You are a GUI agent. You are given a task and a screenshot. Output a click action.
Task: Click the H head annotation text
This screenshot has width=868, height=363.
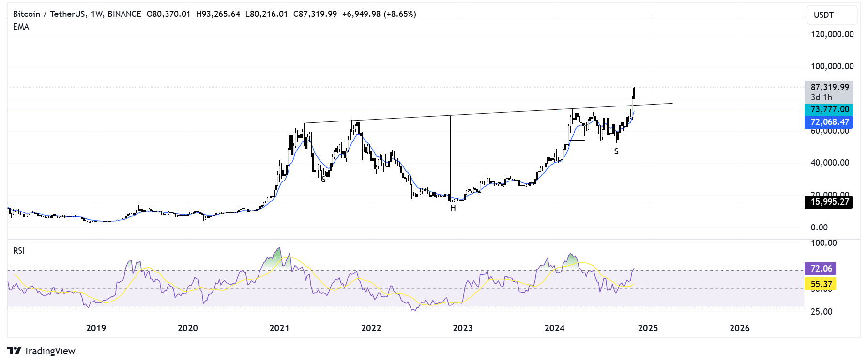point(453,208)
